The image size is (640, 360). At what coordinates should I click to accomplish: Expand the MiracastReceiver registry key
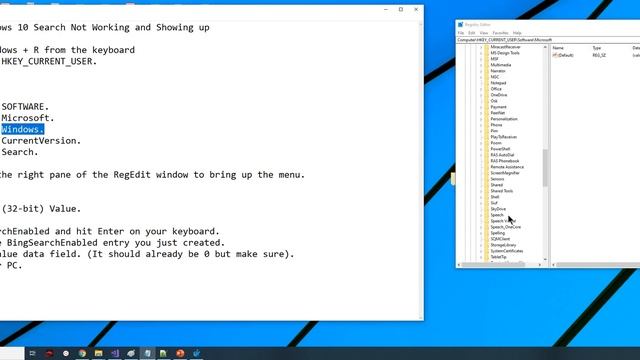(481, 47)
